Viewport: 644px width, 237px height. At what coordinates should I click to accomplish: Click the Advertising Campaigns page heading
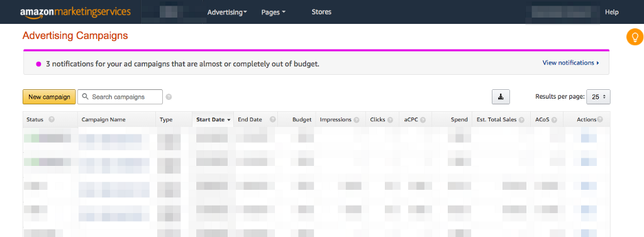75,36
